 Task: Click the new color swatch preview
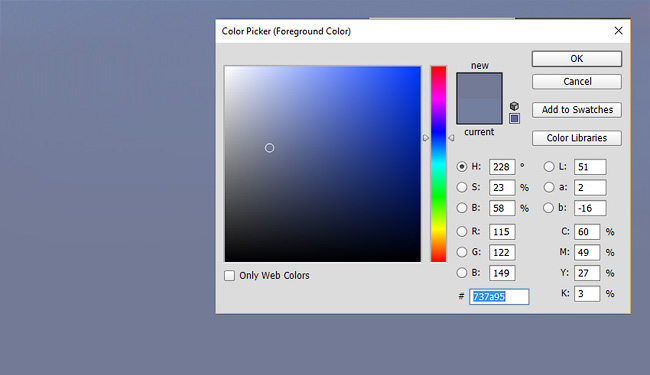pos(479,86)
